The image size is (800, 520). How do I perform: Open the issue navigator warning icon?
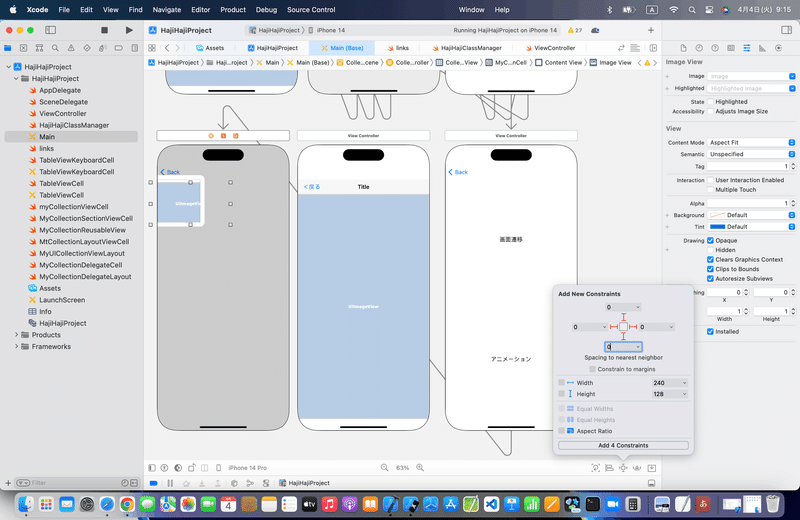[71, 48]
